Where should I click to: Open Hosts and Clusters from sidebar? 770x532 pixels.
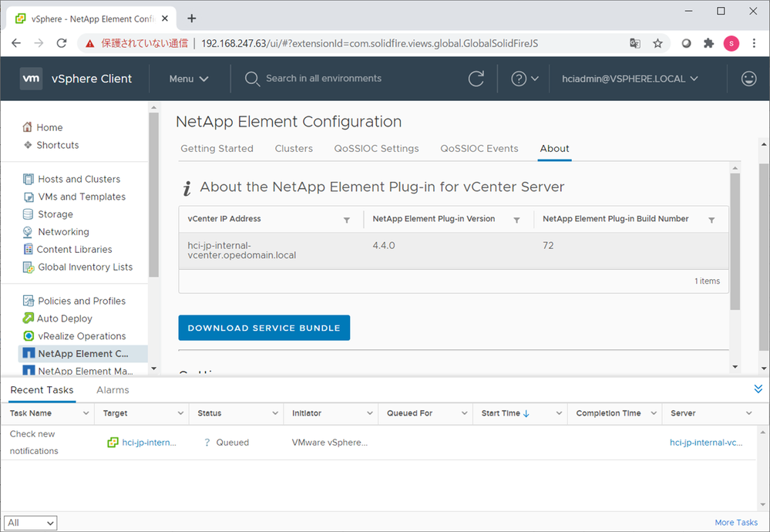[79, 179]
